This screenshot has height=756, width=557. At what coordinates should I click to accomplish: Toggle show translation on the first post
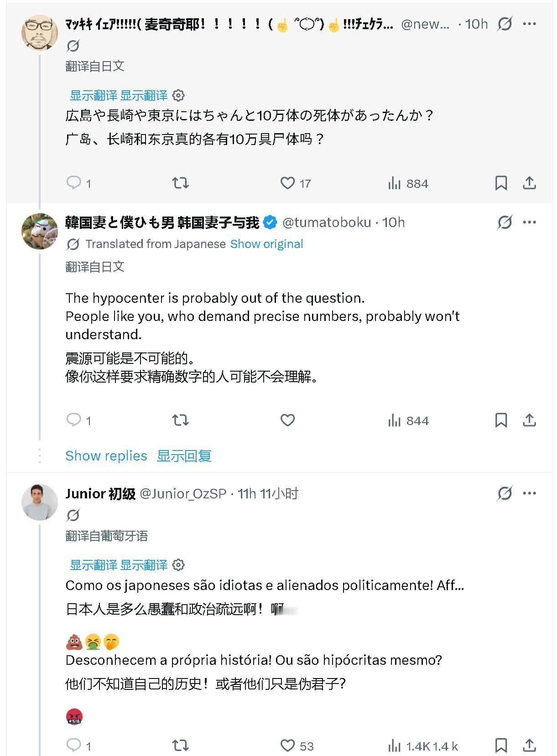(x=94, y=95)
